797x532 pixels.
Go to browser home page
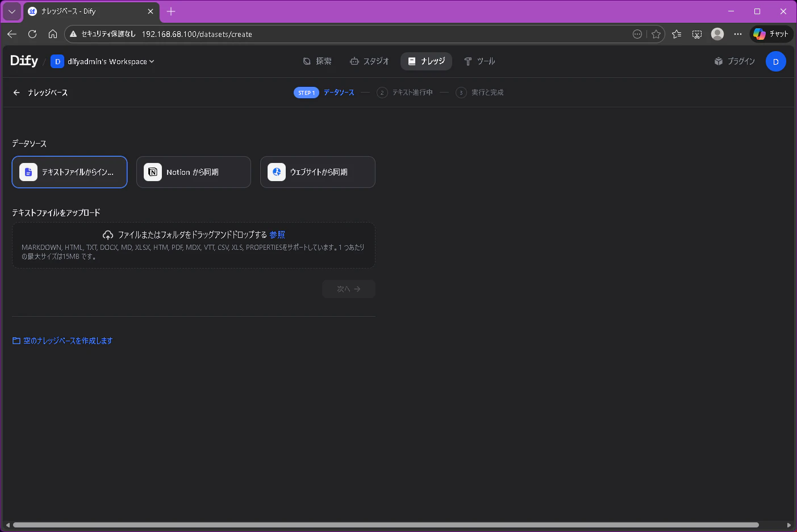click(x=53, y=34)
